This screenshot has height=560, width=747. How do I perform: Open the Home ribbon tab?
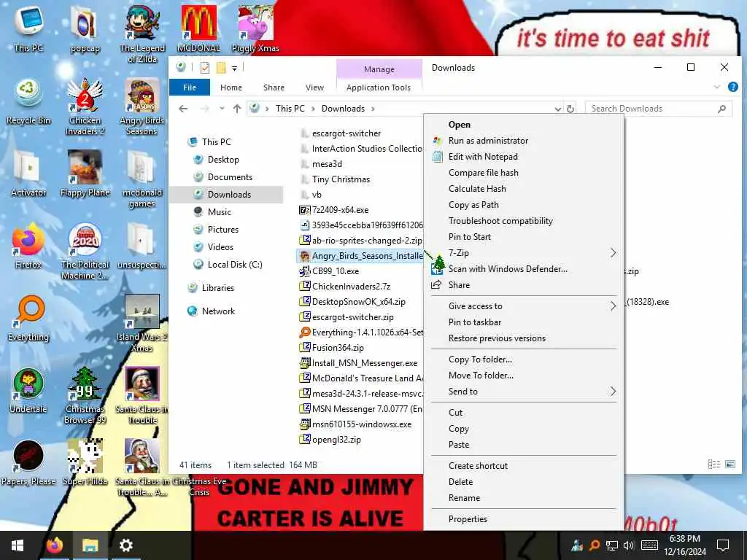coord(231,87)
